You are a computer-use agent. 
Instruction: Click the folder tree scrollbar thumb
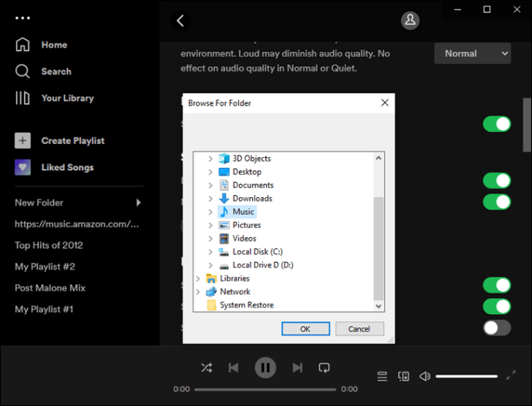[379, 249]
